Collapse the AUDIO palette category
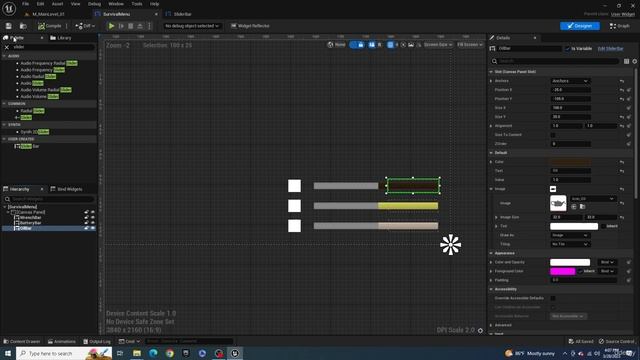This screenshot has height=360, width=640. pos(4,56)
